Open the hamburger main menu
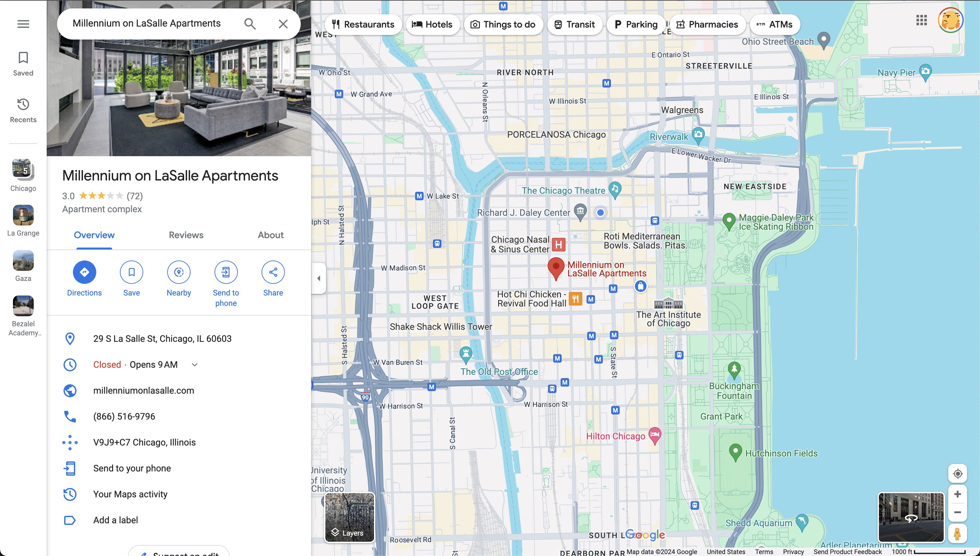The image size is (980, 556). (x=23, y=24)
